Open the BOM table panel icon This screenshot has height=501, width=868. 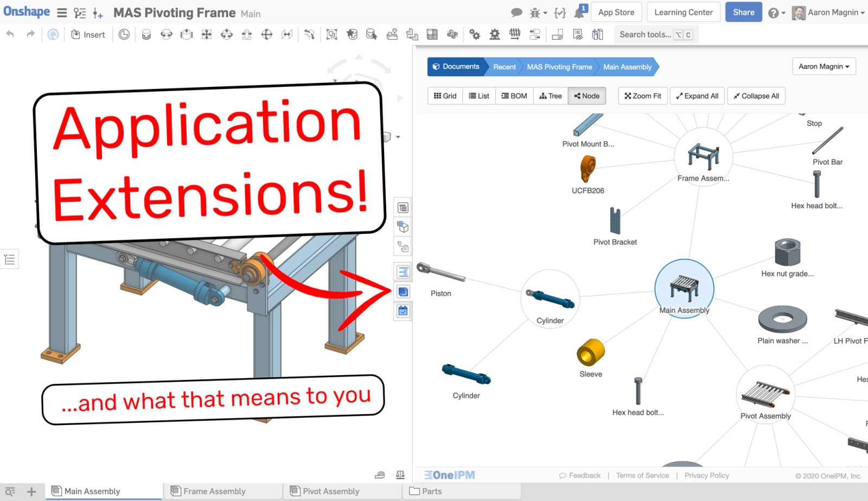click(403, 208)
